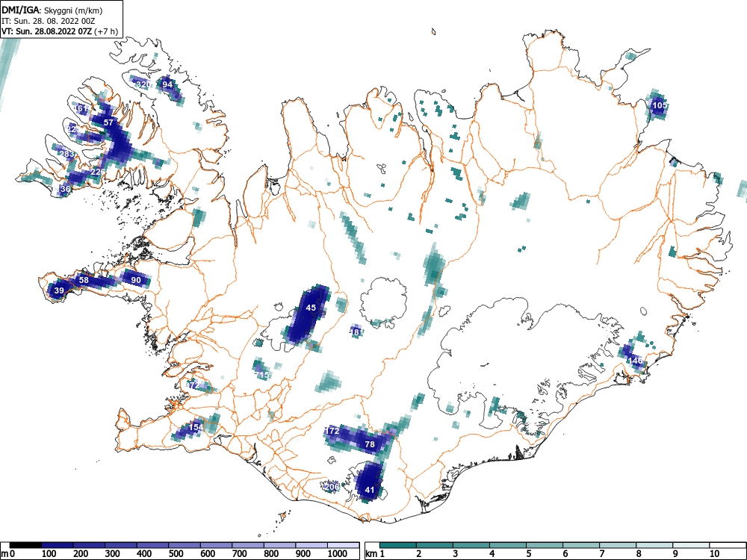Pick the dark navy legend swatch above 100
Viewport: 747px width, 560px height.
(58, 545)
